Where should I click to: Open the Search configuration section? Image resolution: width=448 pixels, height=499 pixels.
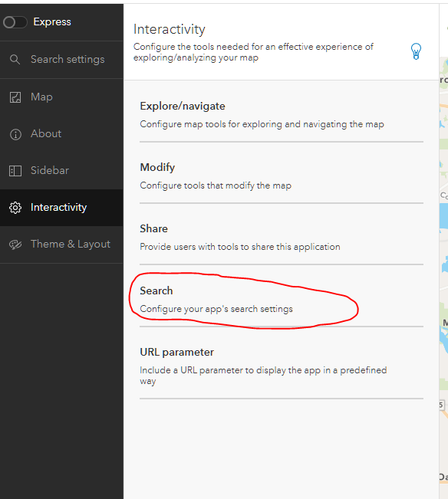[282, 300]
